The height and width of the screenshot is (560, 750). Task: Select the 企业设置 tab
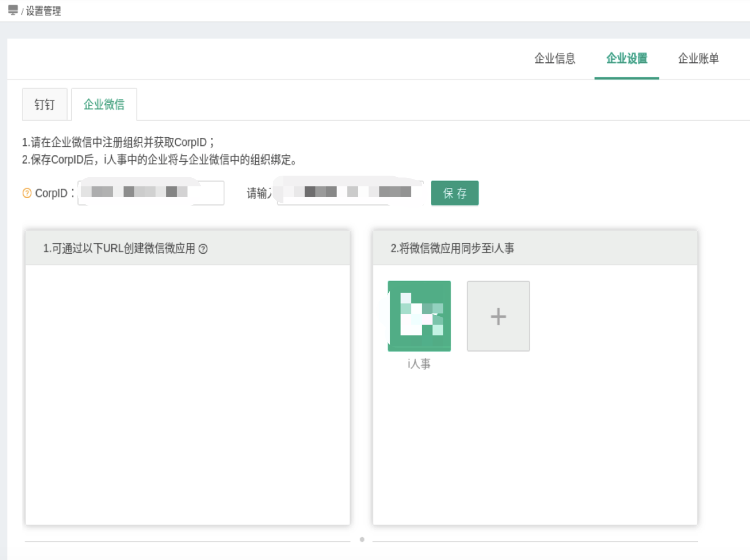point(627,59)
